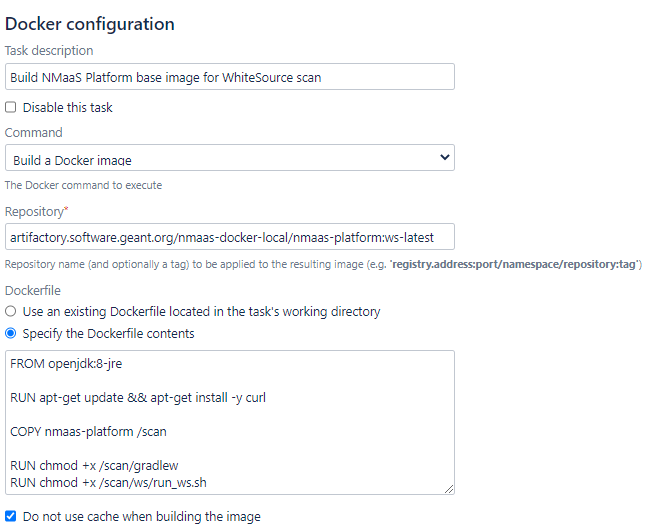Toggle the Disable this task checkbox
This screenshot has height=532, width=652.
[x=10, y=107]
